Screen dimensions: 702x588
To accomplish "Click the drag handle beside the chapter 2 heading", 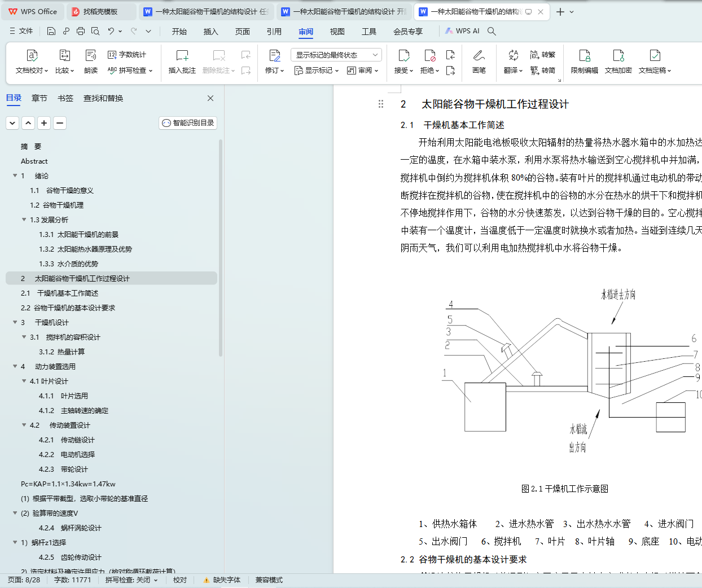I will point(381,104).
